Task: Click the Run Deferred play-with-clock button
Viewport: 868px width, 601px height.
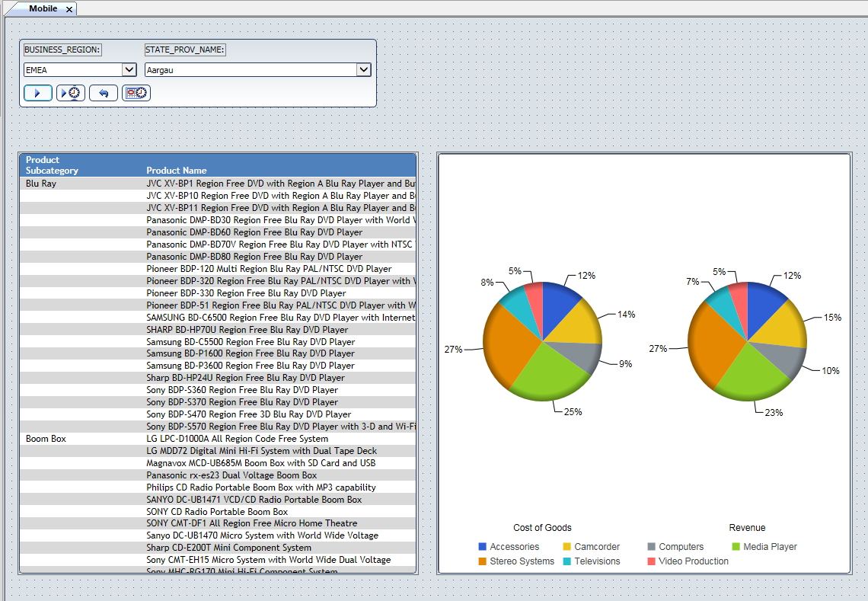Action: 70,92
